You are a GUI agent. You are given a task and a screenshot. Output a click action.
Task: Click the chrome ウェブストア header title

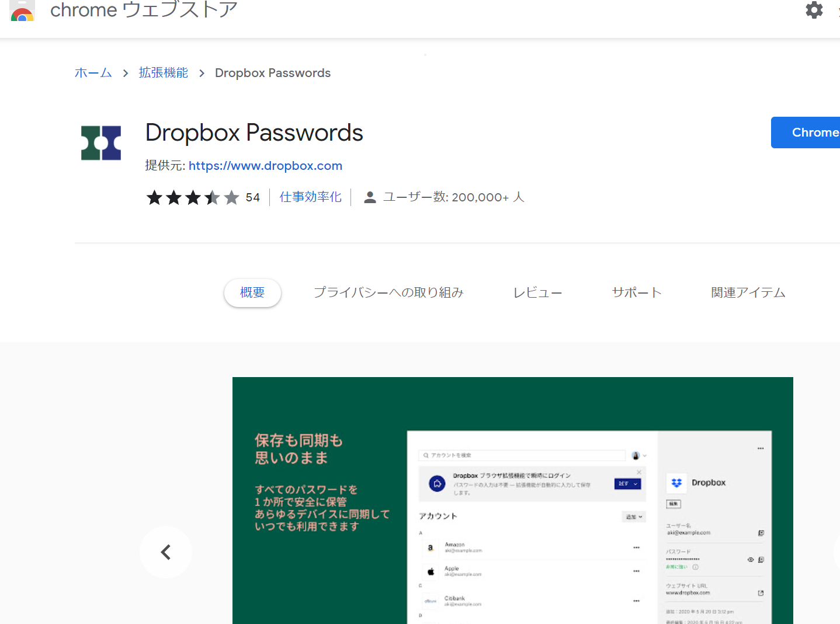(x=144, y=11)
